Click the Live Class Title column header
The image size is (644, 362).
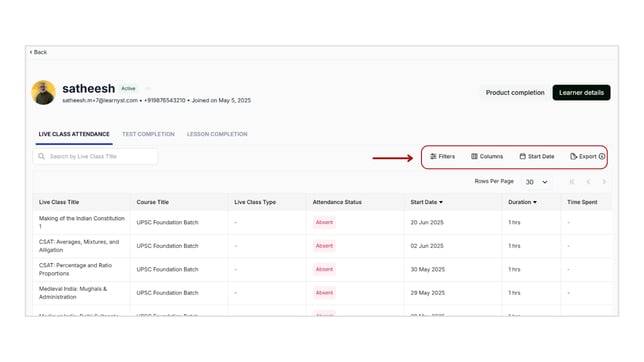point(59,202)
